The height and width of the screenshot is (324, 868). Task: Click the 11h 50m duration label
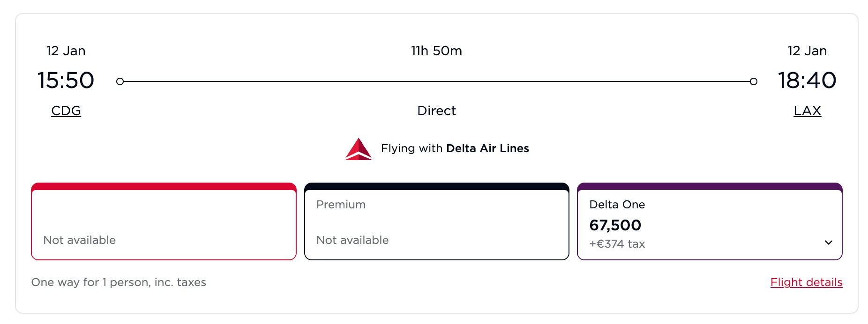[x=436, y=51]
